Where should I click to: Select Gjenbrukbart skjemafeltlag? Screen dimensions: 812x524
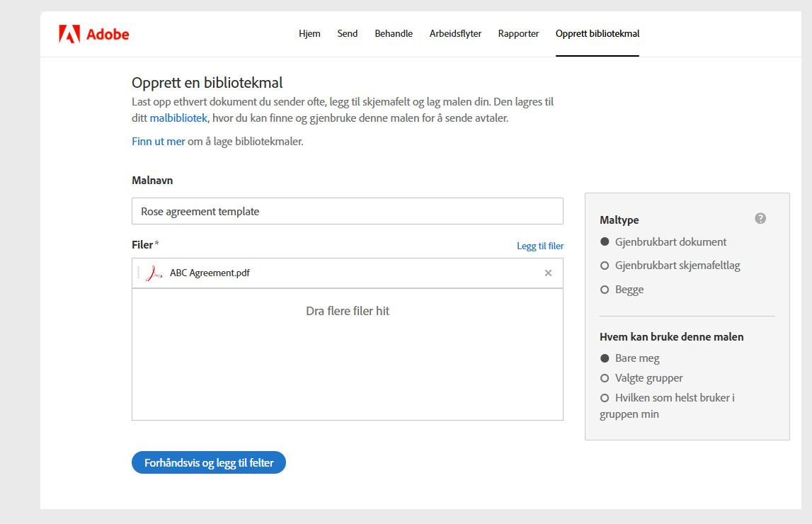[605, 265]
